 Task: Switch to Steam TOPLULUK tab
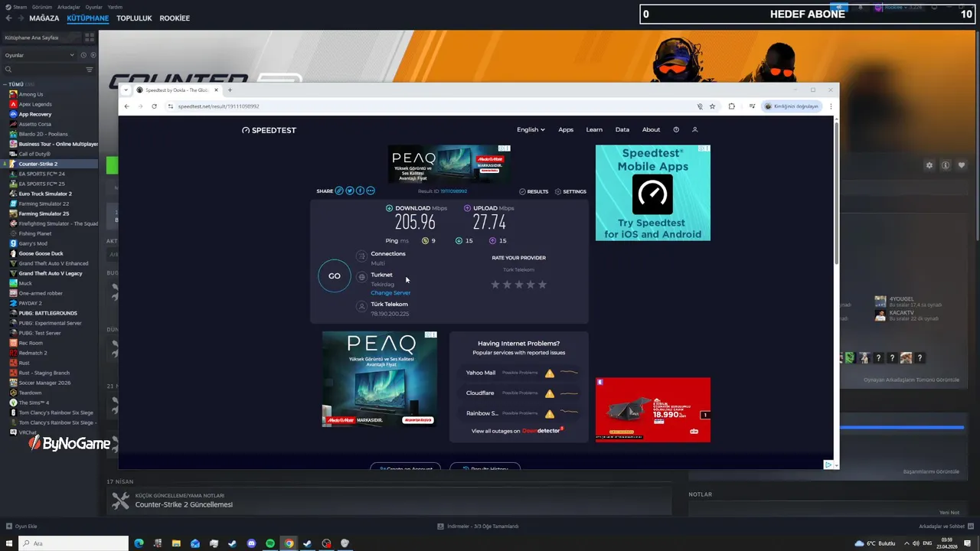point(134,18)
